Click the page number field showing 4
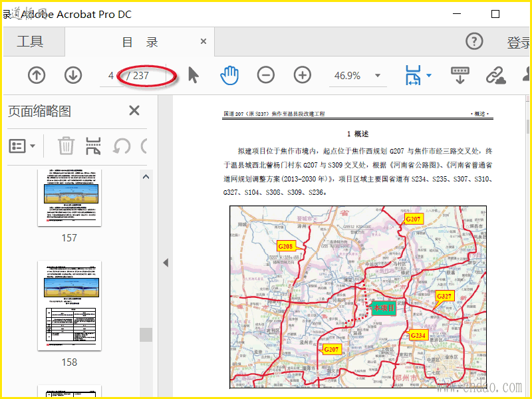532x399 pixels. (111, 76)
